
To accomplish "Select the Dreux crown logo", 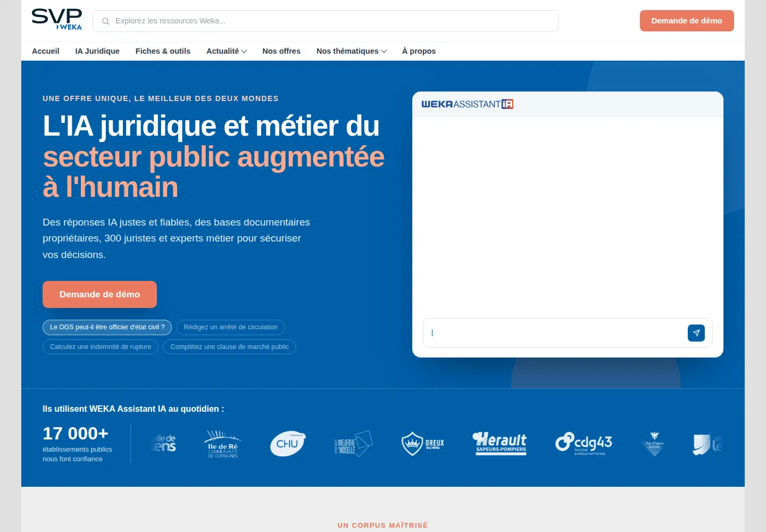I will [423, 444].
